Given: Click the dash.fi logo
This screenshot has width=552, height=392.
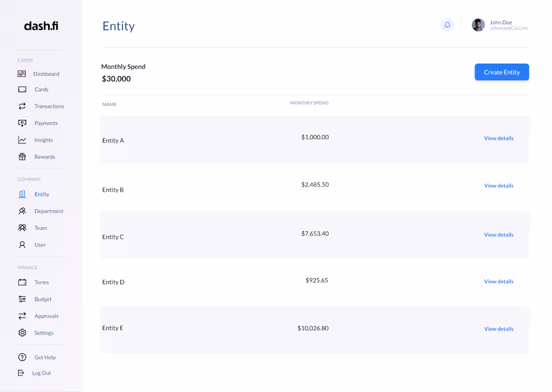Looking at the screenshot, I should (41, 26).
